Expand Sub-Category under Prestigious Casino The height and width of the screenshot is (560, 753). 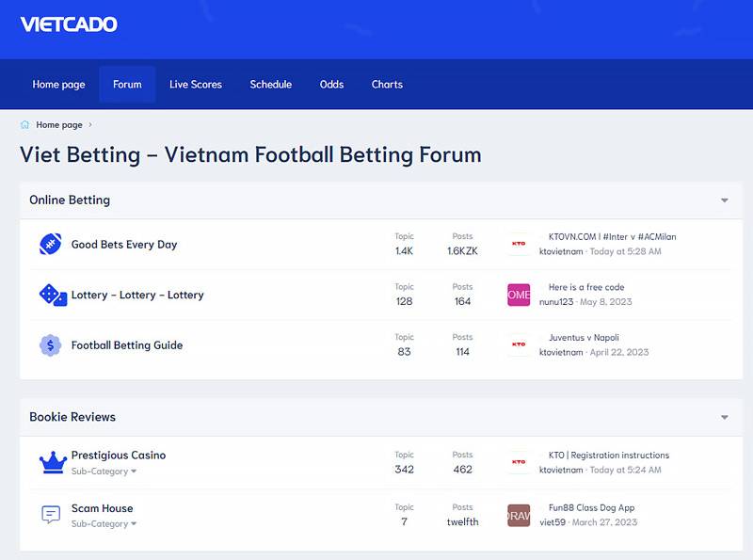pos(104,471)
